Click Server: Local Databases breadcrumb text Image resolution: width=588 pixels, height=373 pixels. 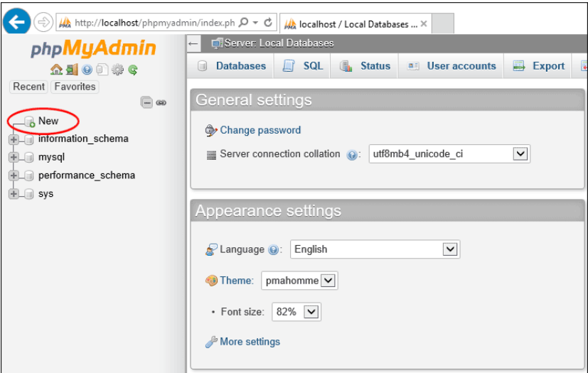tap(279, 43)
